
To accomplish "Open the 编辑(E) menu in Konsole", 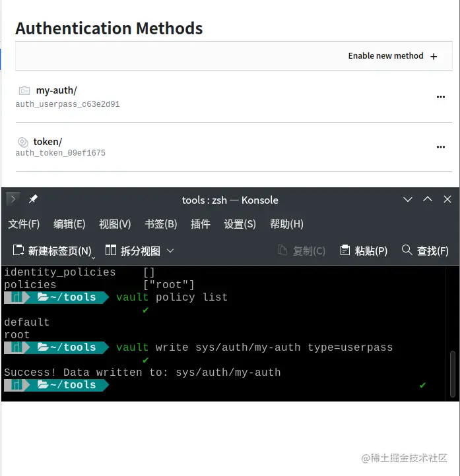I will point(69,224).
